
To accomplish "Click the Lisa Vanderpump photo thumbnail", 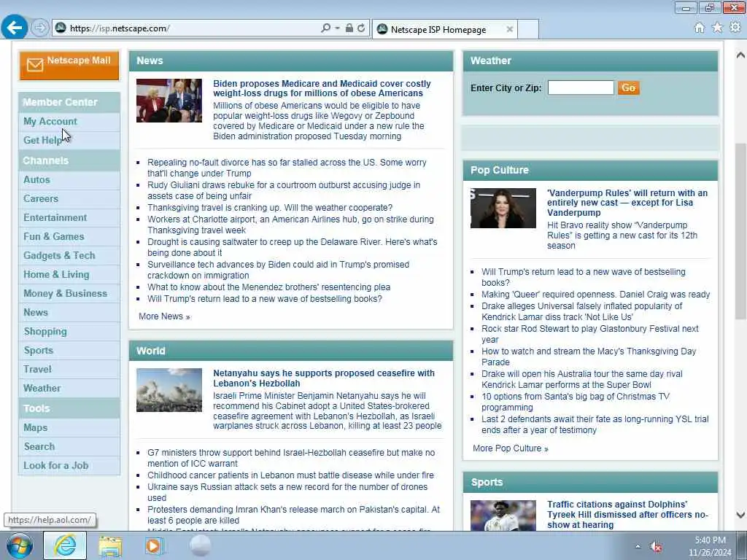I will point(503,208).
